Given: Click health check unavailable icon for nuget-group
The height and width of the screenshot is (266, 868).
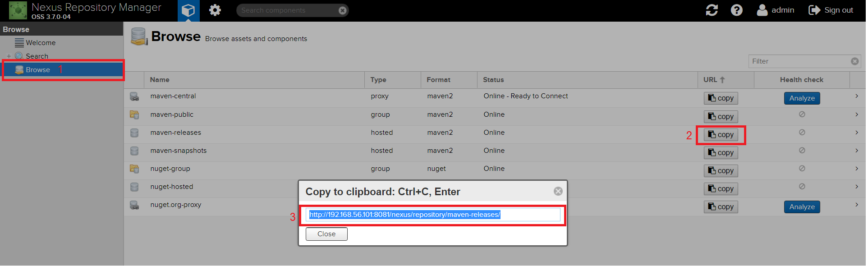Looking at the screenshot, I should click(x=802, y=169).
